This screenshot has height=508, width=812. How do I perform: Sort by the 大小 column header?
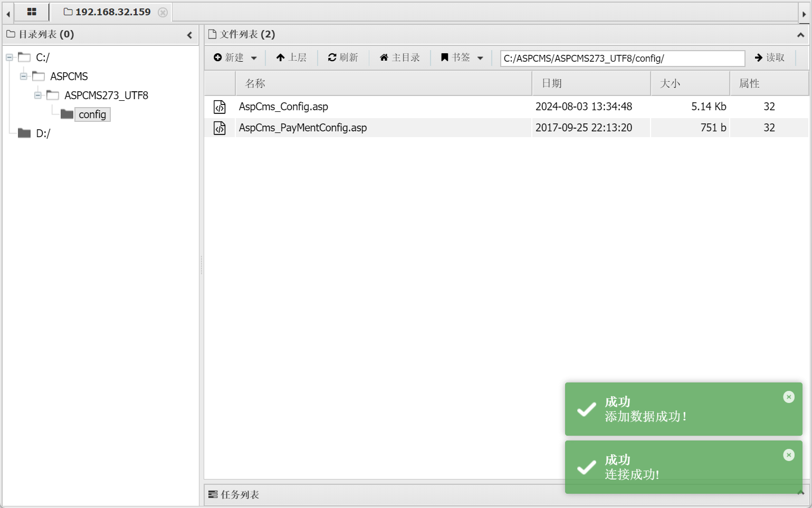(x=691, y=83)
